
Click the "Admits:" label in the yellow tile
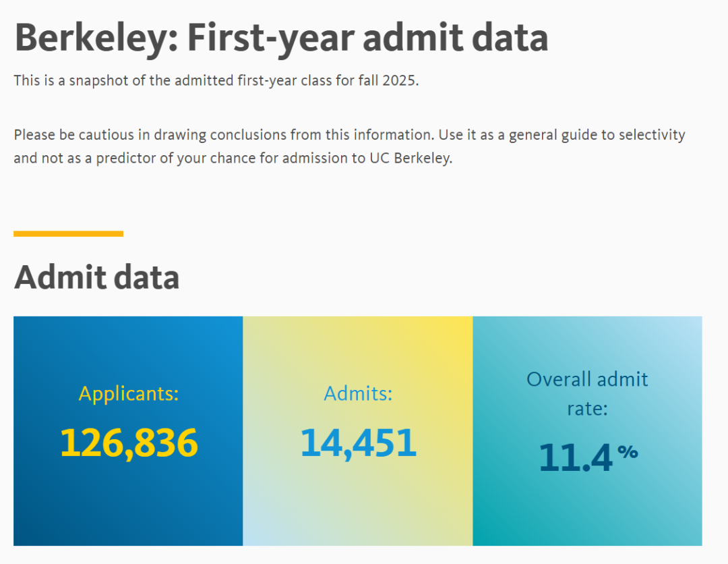click(x=358, y=393)
